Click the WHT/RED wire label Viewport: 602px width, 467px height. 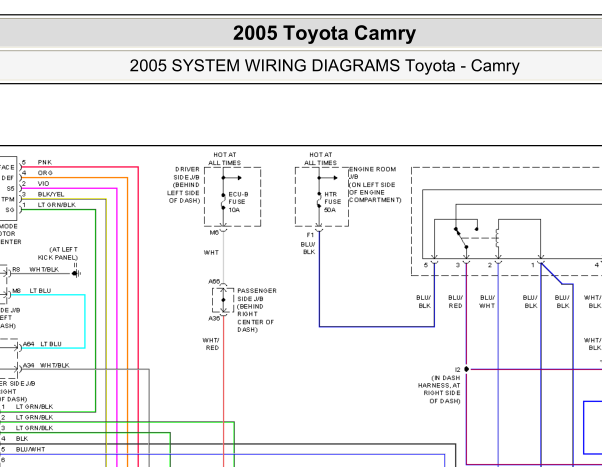tap(210, 344)
